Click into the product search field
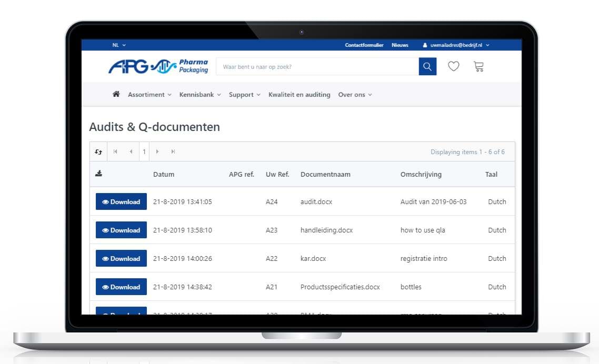599x364 pixels. point(317,67)
